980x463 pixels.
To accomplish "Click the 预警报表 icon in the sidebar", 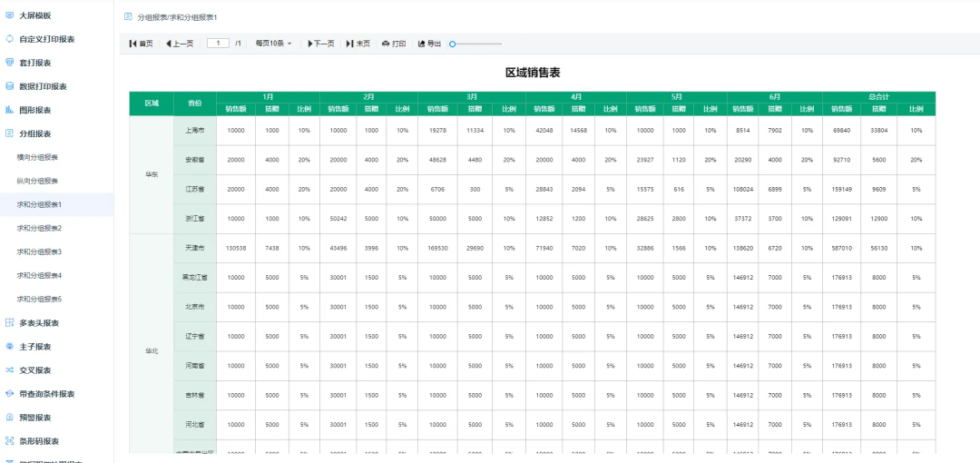I will point(9,418).
